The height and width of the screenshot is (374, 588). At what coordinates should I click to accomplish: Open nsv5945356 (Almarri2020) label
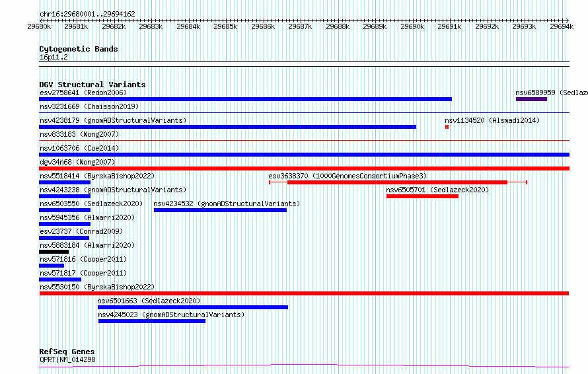point(87,217)
